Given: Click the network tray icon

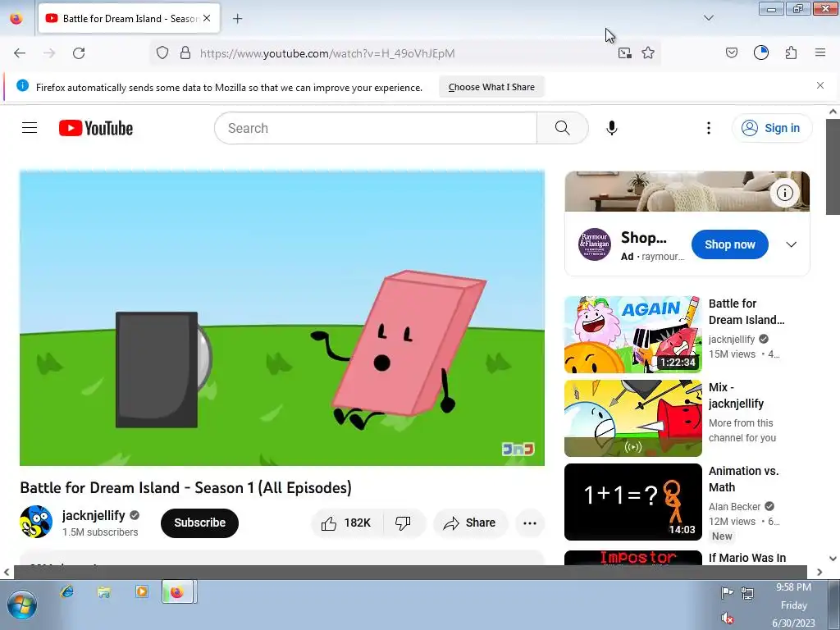Looking at the screenshot, I should pos(747,592).
